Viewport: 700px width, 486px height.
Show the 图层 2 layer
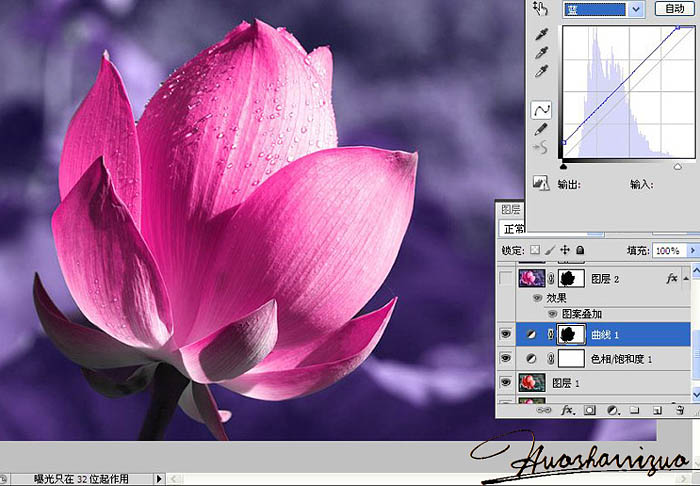[x=507, y=278]
